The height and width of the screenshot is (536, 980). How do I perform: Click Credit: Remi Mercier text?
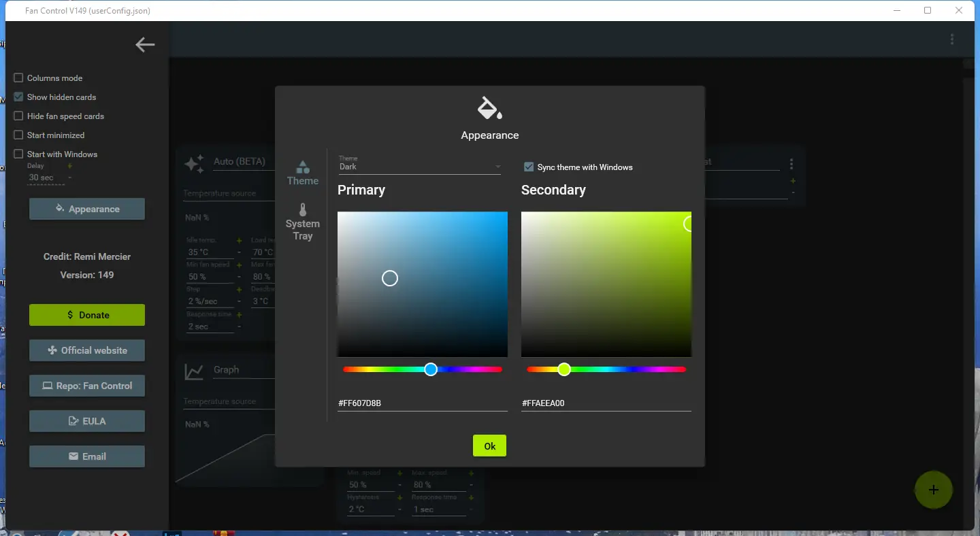pyautogui.click(x=87, y=256)
